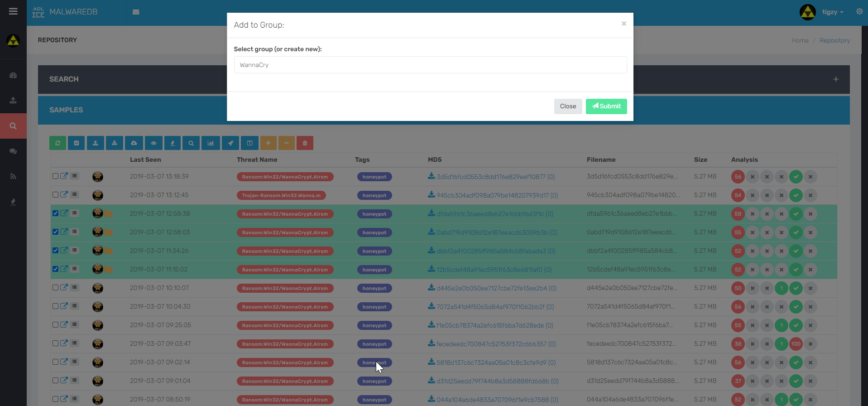Click the rocket icon in samples toolbar
Screen dimensions: 868x406
pos(230,143)
